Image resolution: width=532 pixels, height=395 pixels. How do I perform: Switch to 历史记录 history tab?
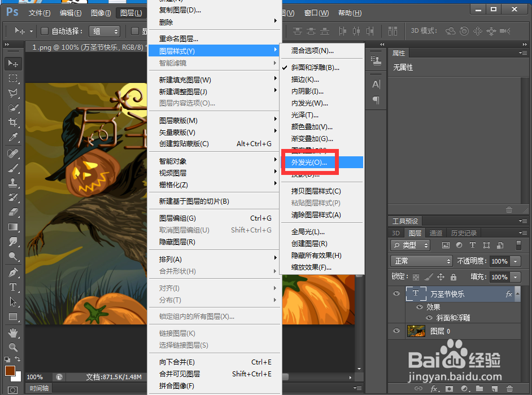click(x=464, y=233)
